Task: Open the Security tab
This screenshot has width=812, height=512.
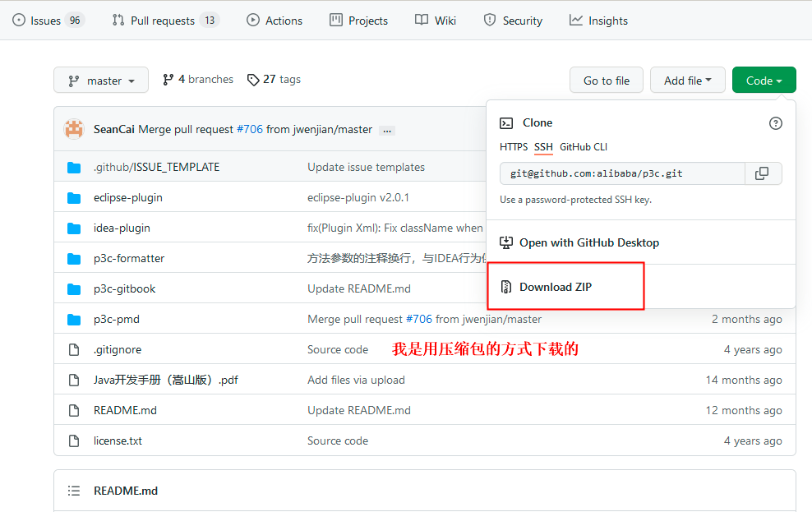Action: pyautogui.click(x=513, y=21)
